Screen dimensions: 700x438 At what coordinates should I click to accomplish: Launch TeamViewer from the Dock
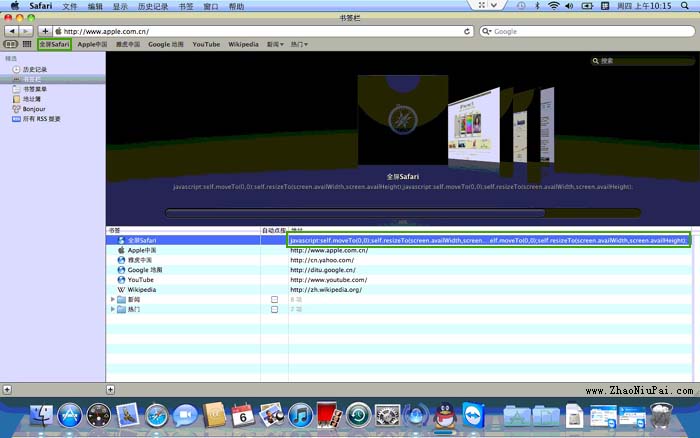pos(473,415)
